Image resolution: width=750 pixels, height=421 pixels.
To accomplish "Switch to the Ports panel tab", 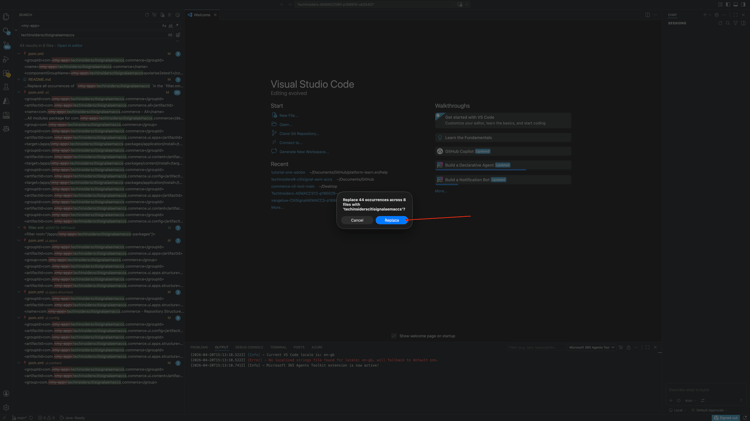I will click(299, 347).
